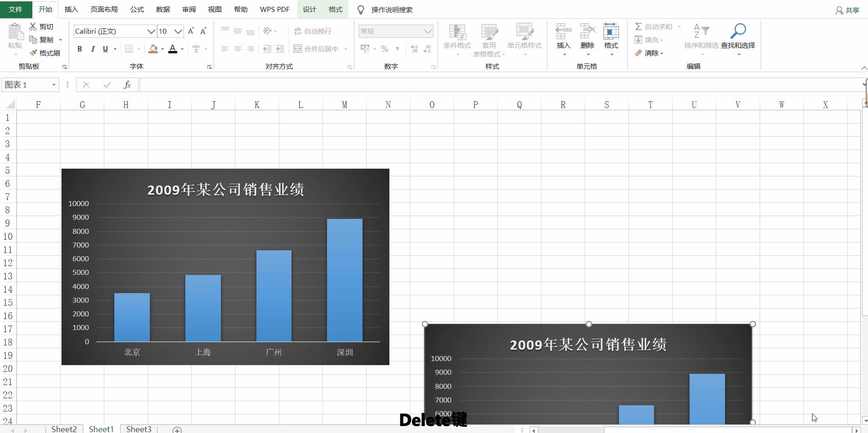Click the 剪切 (Cut) icon
The width and height of the screenshot is (868, 433).
[x=41, y=26]
